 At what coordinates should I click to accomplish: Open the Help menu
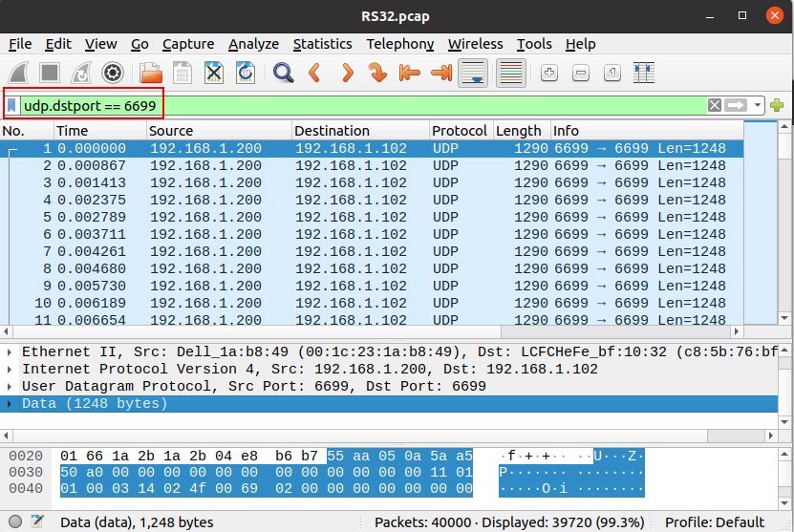(x=580, y=44)
